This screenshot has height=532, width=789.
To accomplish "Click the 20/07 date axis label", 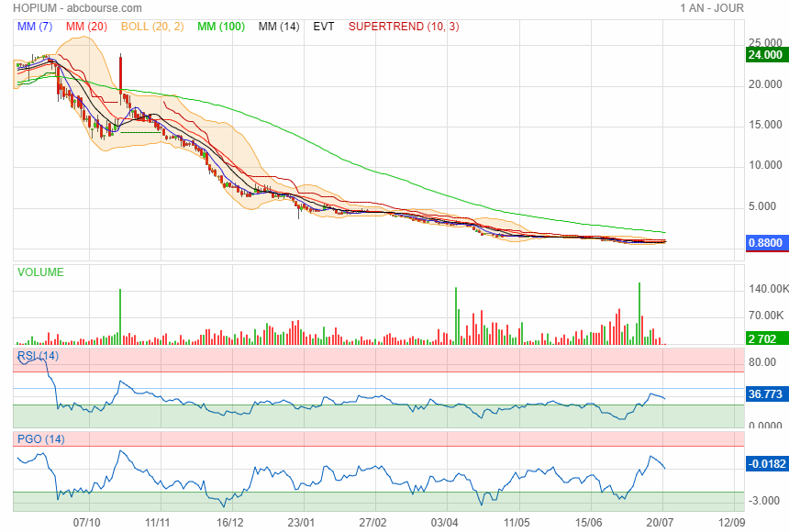I will coord(661,523).
